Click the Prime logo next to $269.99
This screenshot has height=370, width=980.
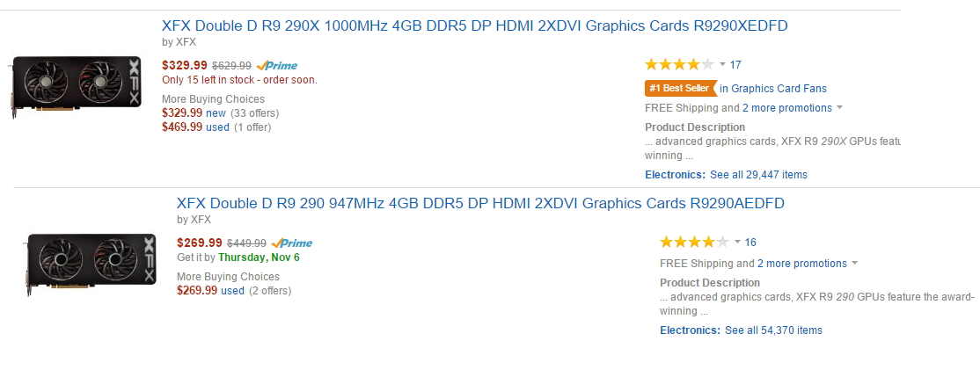point(292,243)
